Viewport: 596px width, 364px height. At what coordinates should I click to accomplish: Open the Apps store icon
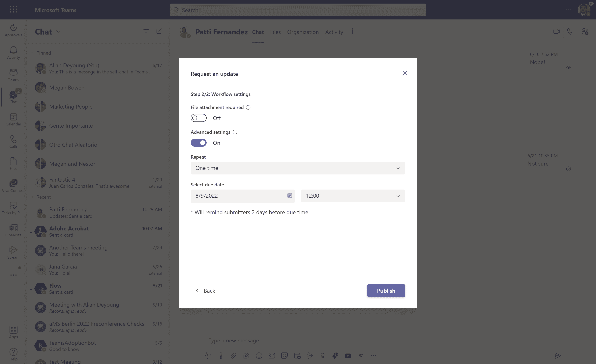pos(13,332)
